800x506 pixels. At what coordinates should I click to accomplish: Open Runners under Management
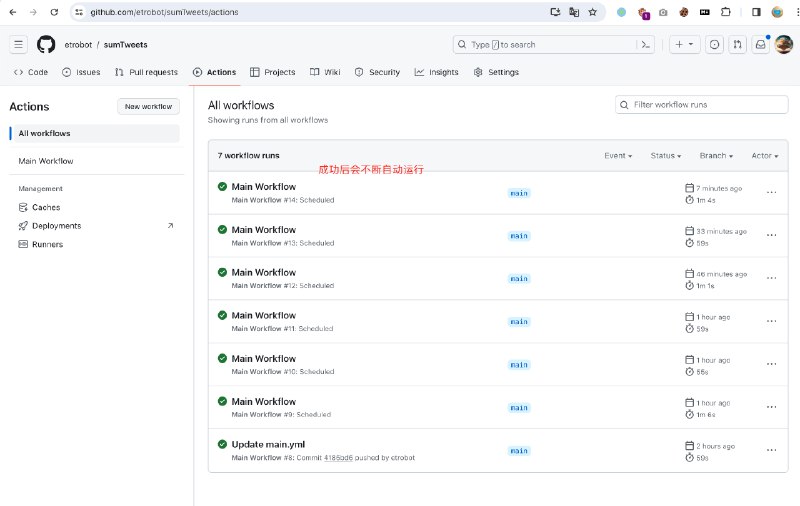coord(41,244)
